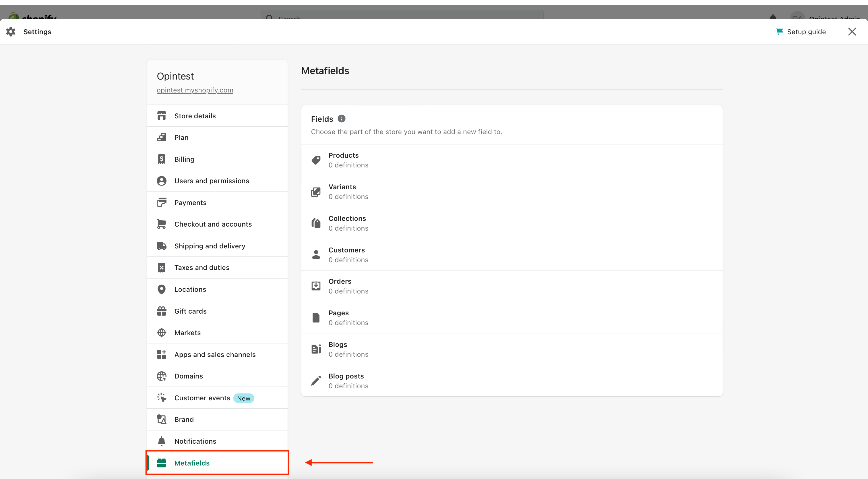Open Taxes and duties settings
The image size is (868, 479).
(x=217, y=267)
